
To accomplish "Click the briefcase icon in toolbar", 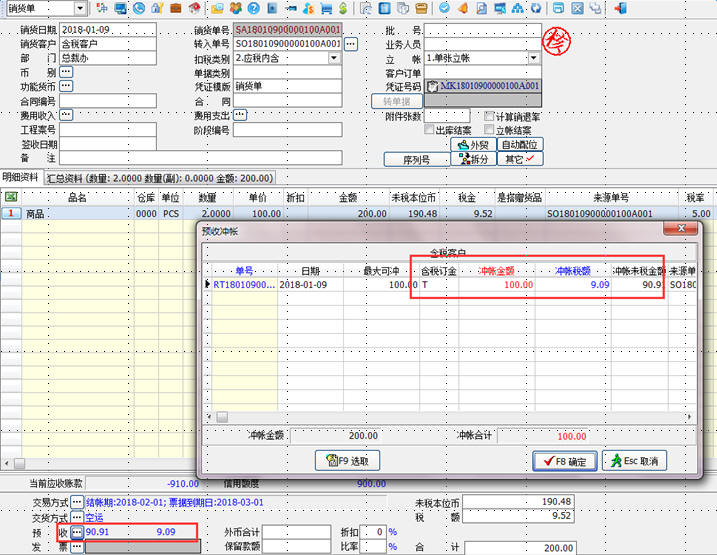I will coord(176,8).
